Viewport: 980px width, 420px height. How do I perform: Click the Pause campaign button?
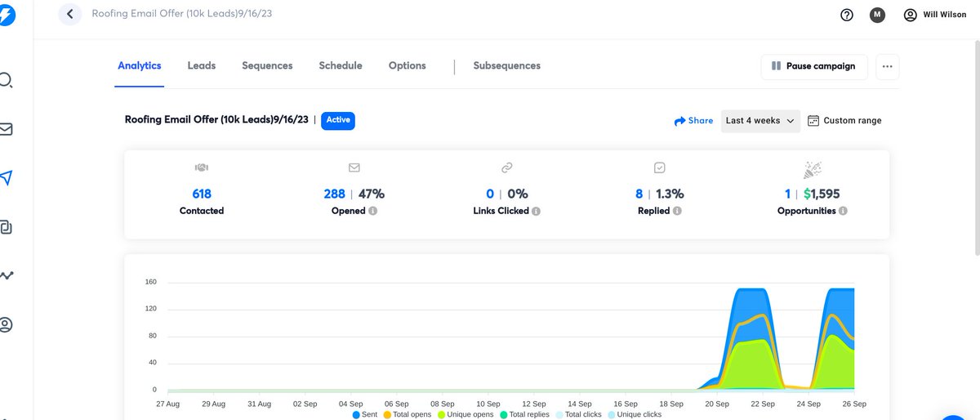(814, 67)
